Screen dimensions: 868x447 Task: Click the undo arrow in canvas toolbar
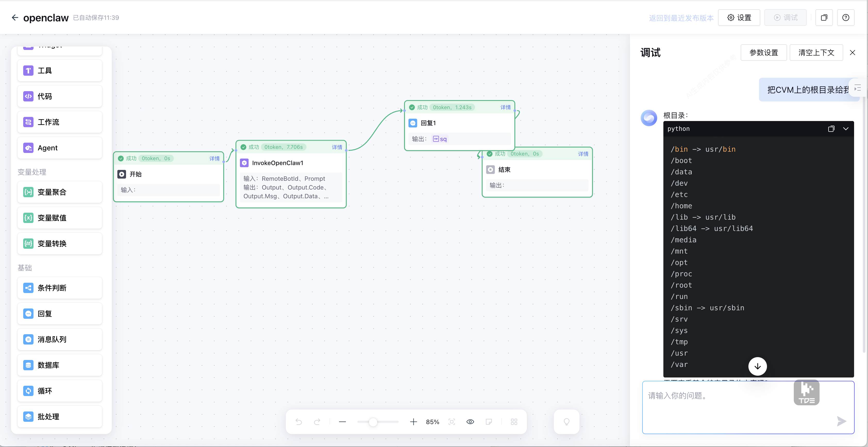point(298,422)
